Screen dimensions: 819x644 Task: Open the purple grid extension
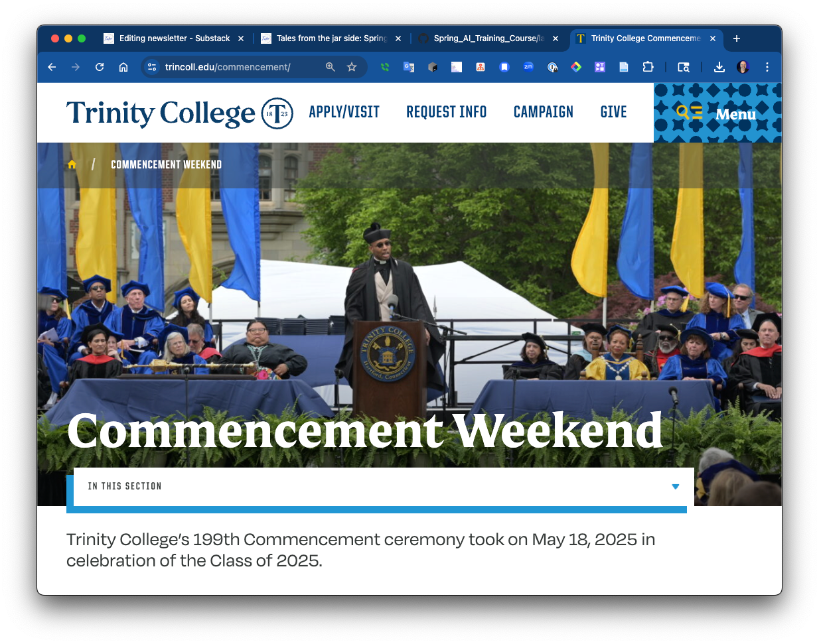click(x=600, y=67)
